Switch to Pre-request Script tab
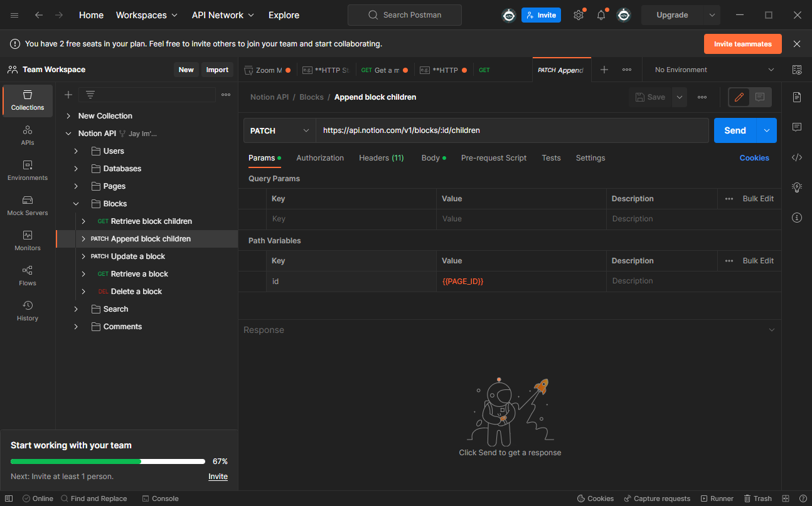This screenshot has height=506, width=812. click(494, 158)
